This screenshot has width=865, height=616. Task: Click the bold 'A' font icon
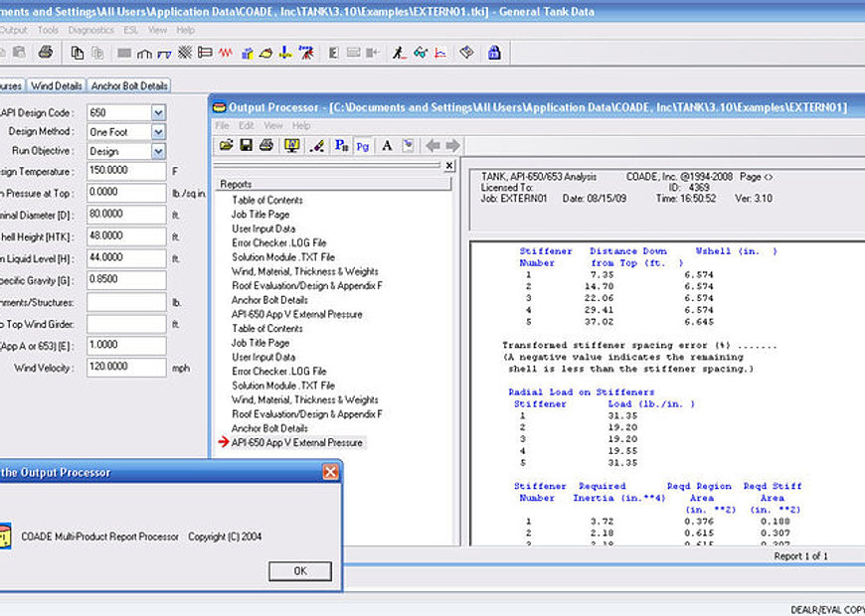[x=387, y=145]
